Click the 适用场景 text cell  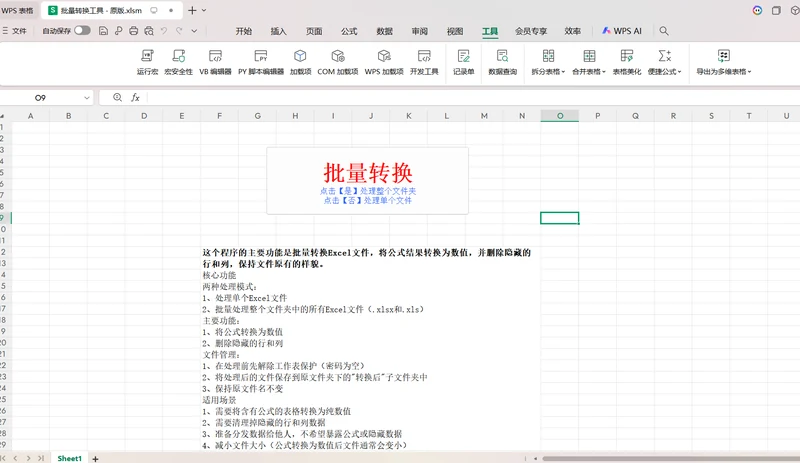pos(219,400)
